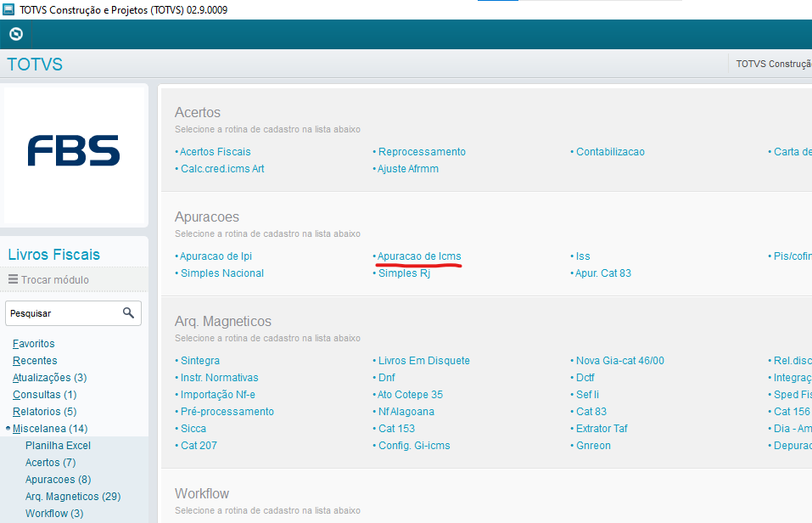Open Favoritos in the side menu
This screenshot has height=523, width=812.
pos(34,344)
